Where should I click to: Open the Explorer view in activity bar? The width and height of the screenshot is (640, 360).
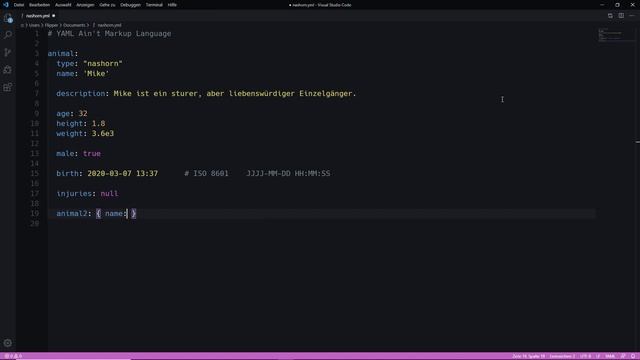pos(8,18)
